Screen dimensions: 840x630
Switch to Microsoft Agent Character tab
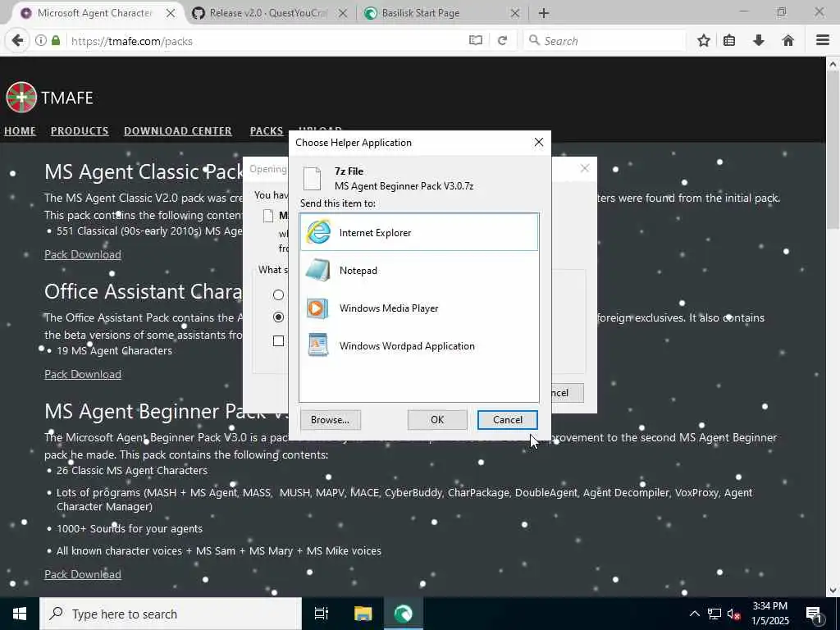tap(95, 13)
